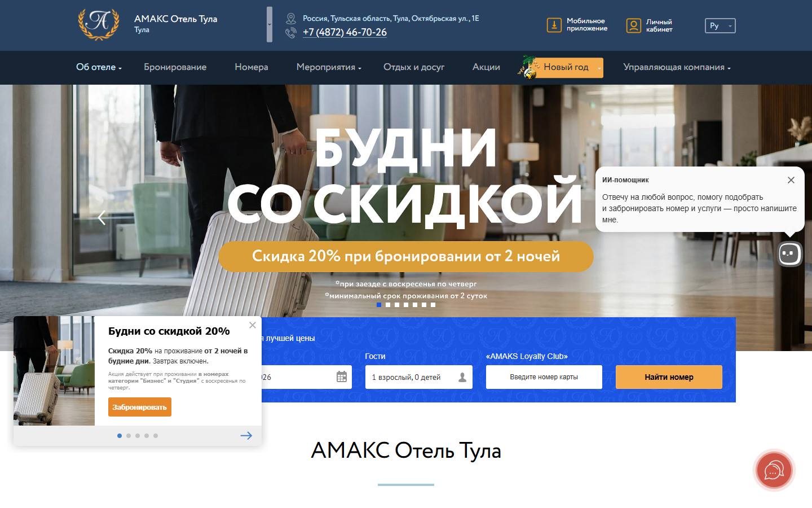Close the AI assistant tooltip
The height and width of the screenshot is (508, 812).
791,180
